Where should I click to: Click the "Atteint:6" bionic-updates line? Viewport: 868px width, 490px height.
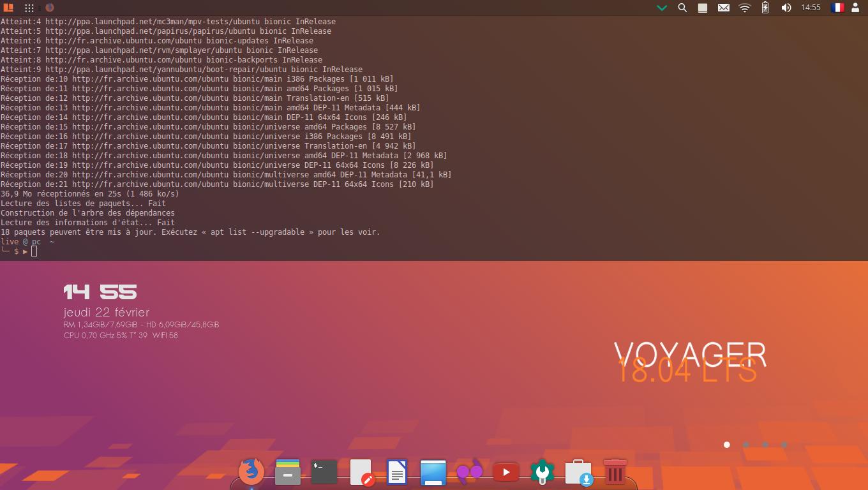pos(157,41)
